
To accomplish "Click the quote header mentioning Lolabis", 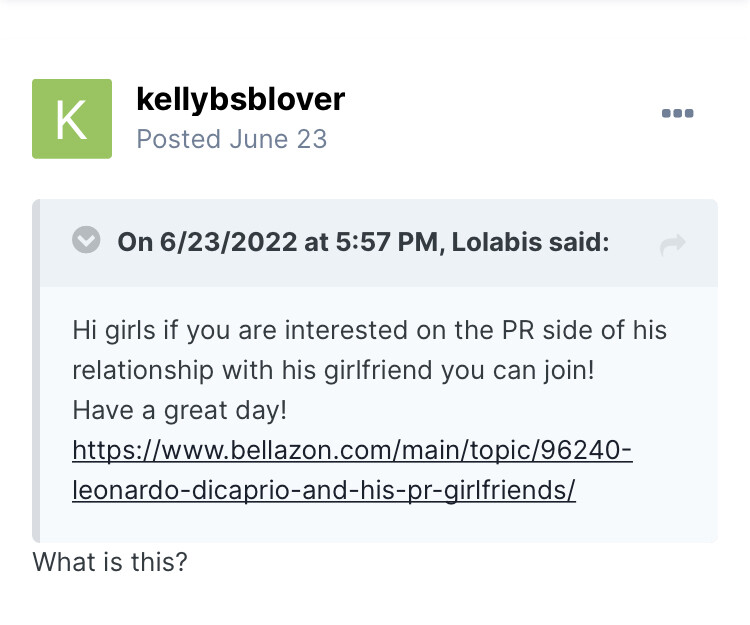I will pyautogui.click(x=363, y=243).
